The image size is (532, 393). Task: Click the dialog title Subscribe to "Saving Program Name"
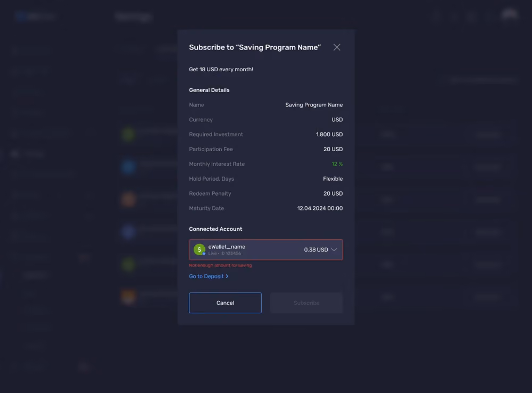[255, 47]
